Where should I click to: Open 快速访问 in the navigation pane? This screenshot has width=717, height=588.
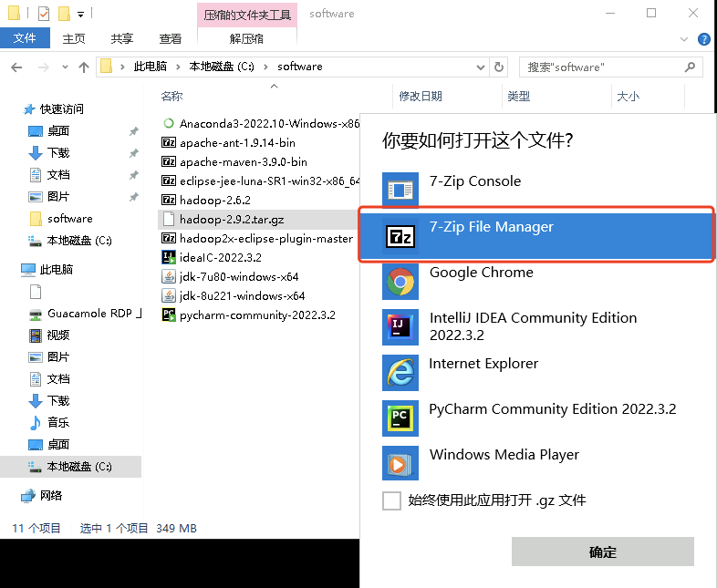pyautogui.click(x=62, y=108)
